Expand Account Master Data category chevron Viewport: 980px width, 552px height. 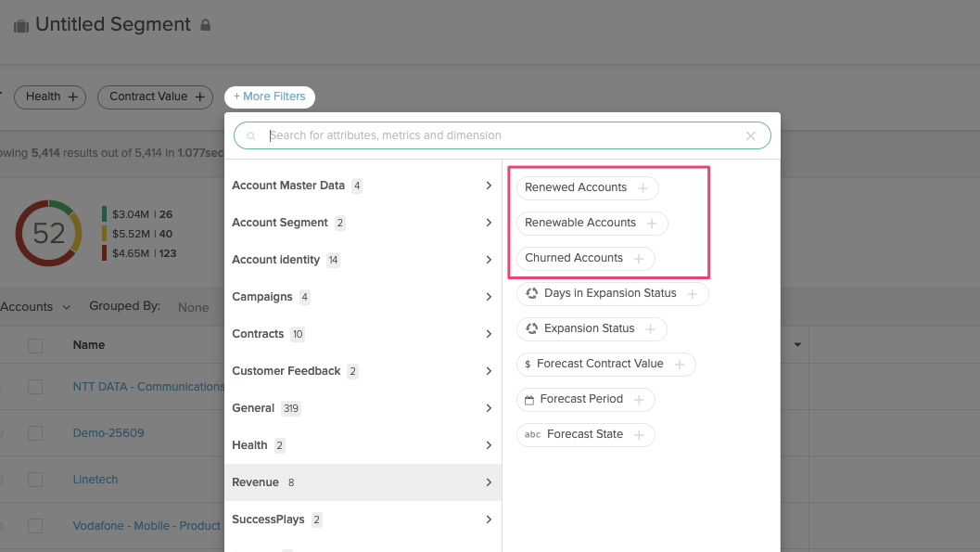pos(489,186)
